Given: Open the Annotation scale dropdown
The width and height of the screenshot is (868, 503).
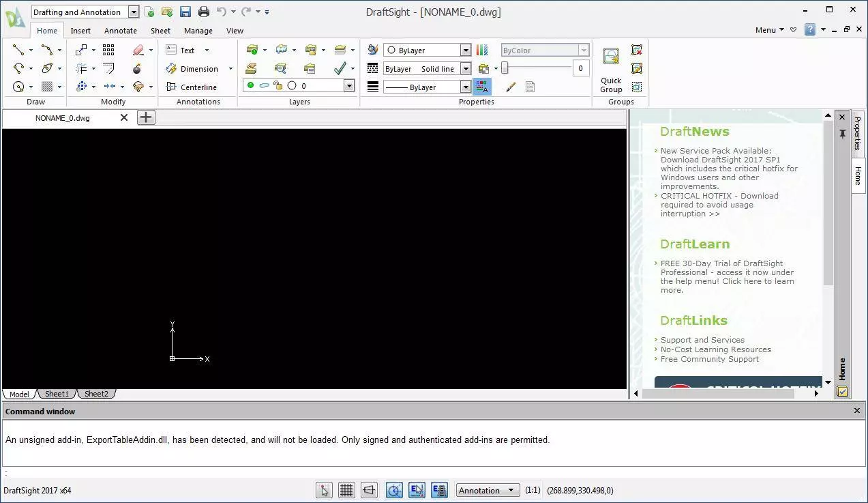Looking at the screenshot, I should click(x=488, y=490).
